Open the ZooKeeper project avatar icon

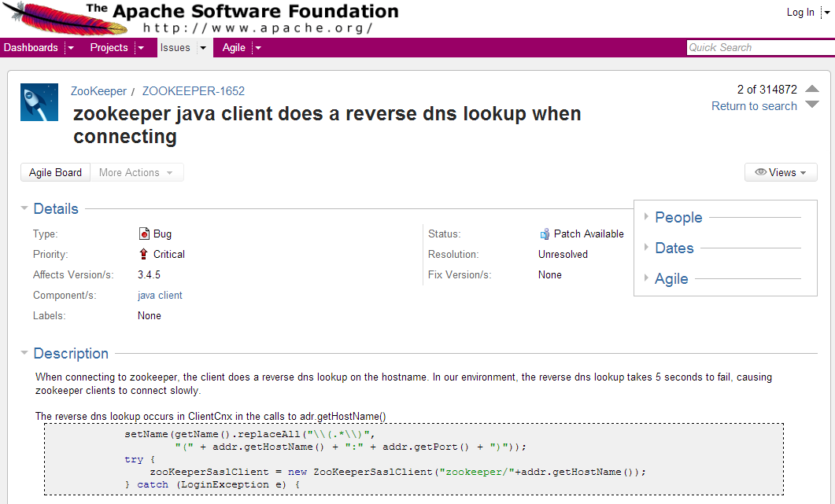pyautogui.click(x=39, y=102)
